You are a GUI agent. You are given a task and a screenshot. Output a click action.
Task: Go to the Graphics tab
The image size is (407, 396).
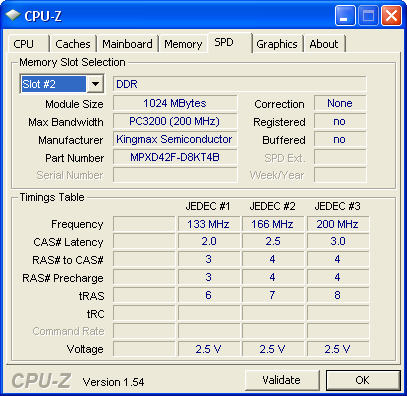coord(277,44)
